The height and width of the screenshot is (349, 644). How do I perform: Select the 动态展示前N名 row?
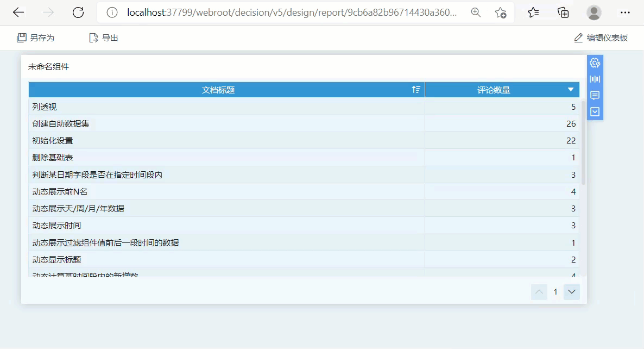[304, 191]
